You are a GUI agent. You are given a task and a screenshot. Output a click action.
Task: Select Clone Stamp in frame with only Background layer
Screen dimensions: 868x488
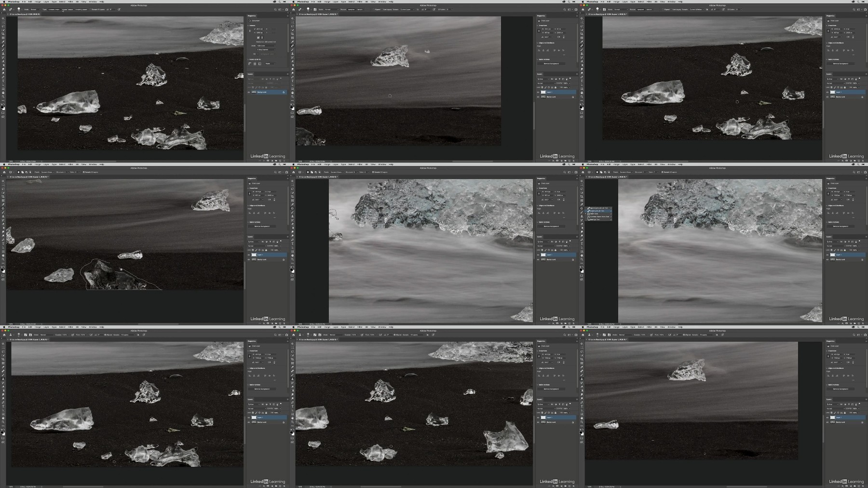coord(3,54)
